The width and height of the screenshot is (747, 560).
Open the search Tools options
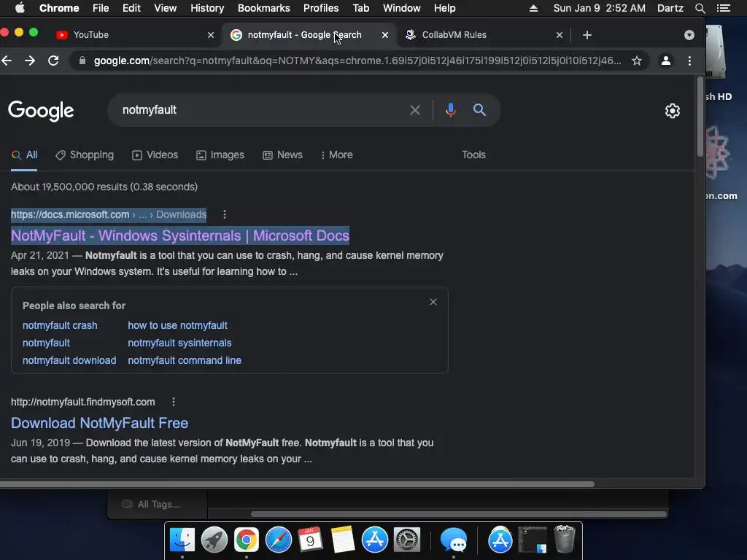click(x=473, y=155)
